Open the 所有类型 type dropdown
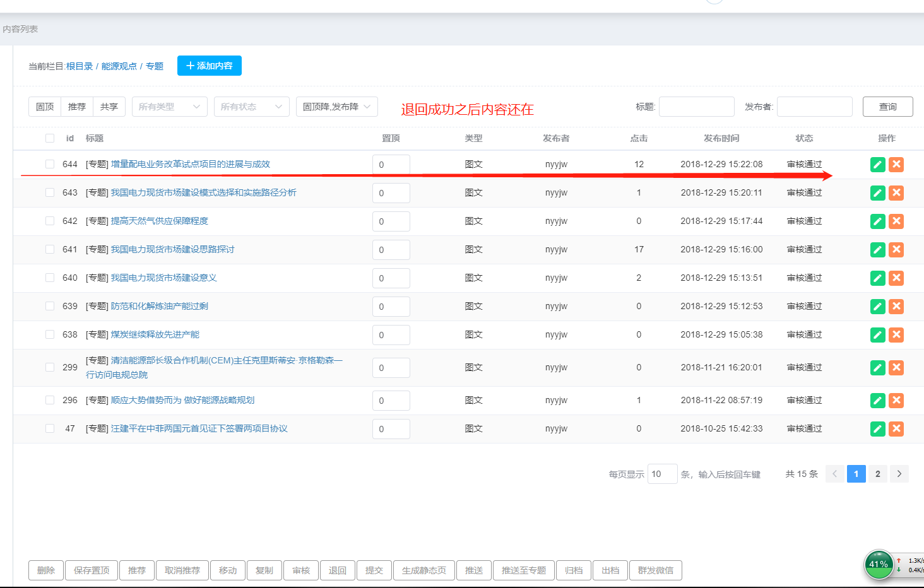The image size is (924, 588). click(169, 107)
